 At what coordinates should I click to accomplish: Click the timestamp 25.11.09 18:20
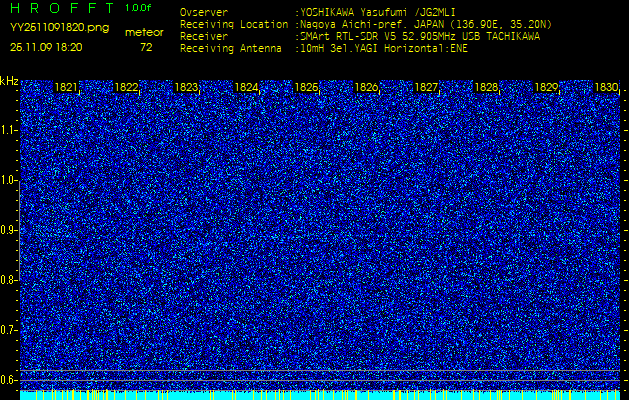(46, 47)
